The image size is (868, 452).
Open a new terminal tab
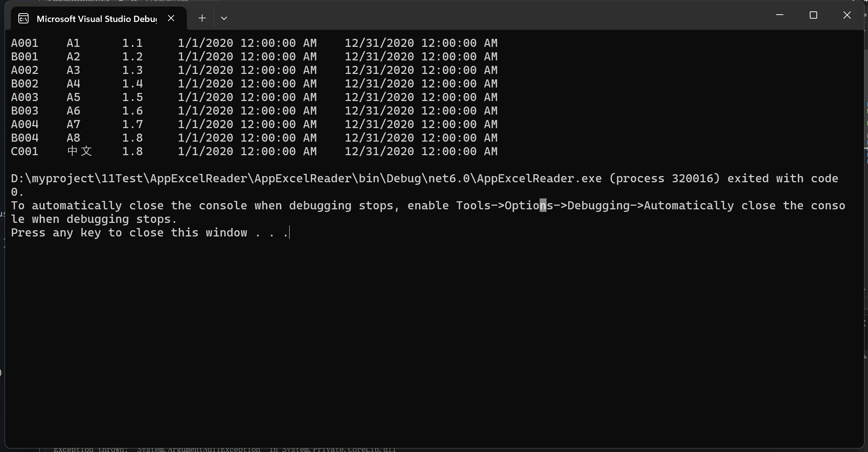(x=202, y=18)
